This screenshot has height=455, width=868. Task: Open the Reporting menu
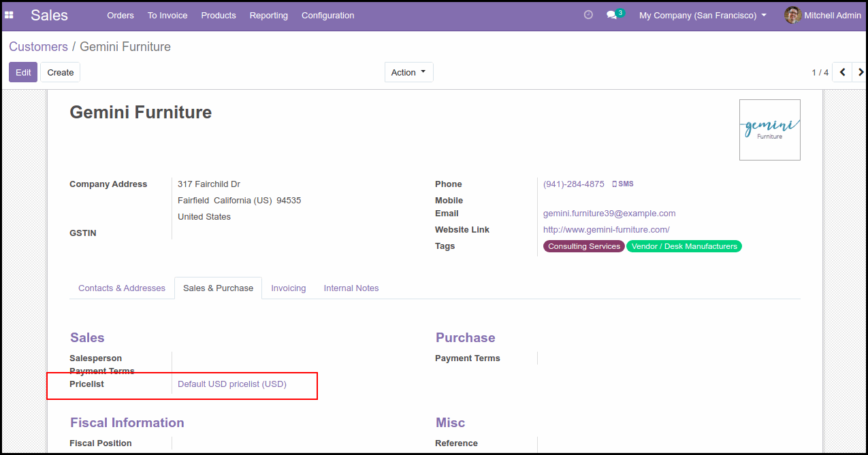point(268,15)
